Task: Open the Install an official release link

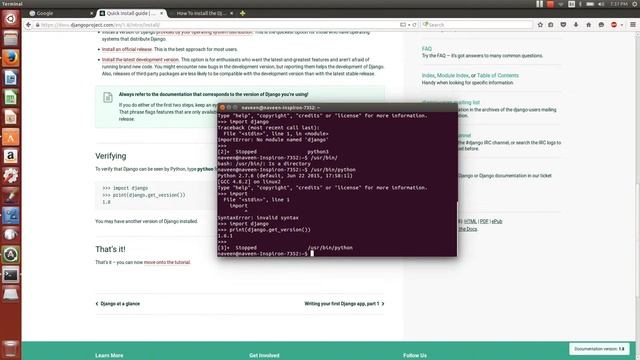Action: coord(127,49)
